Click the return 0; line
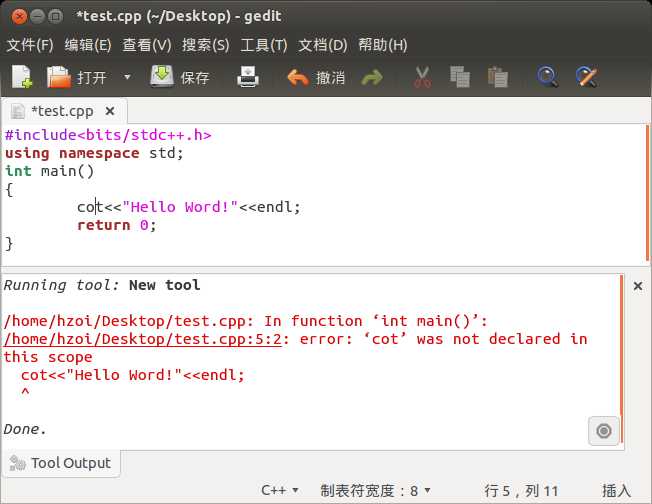Image resolution: width=652 pixels, height=504 pixels. click(116, 225)
